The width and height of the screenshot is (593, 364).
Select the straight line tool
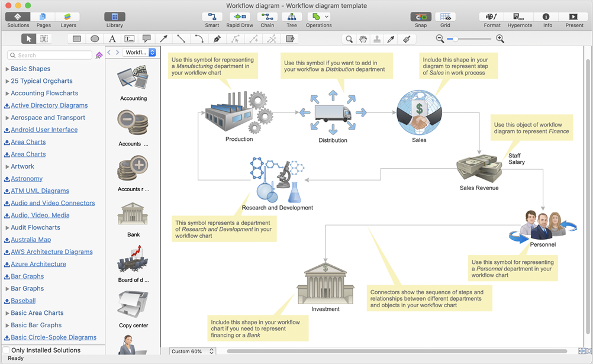click(x=181, y=38)
